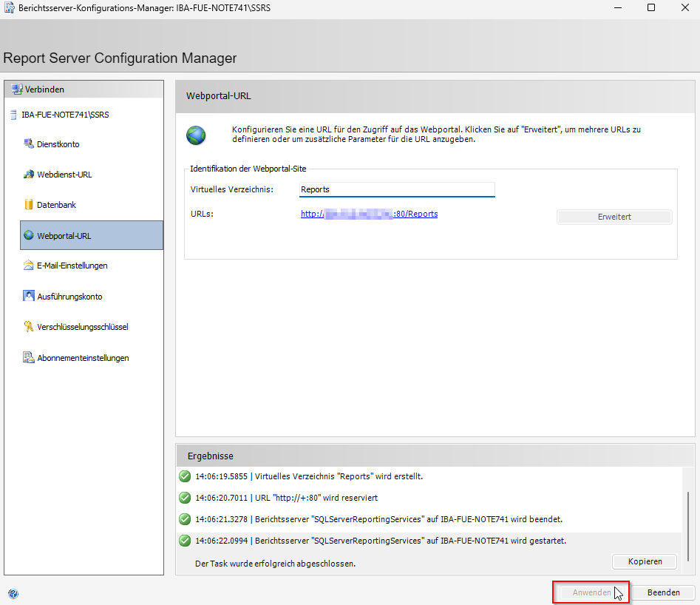Select the result row about server being gestartet
The width and height of the screenshot is (700, 605).
(x=380, y=541)
